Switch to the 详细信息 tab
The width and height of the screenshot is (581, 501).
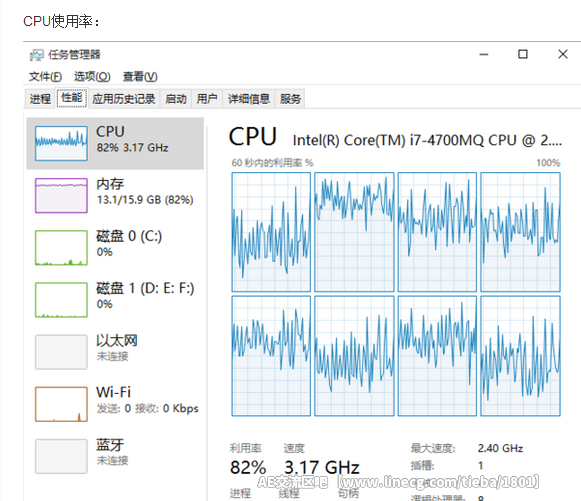pos(249,99)
